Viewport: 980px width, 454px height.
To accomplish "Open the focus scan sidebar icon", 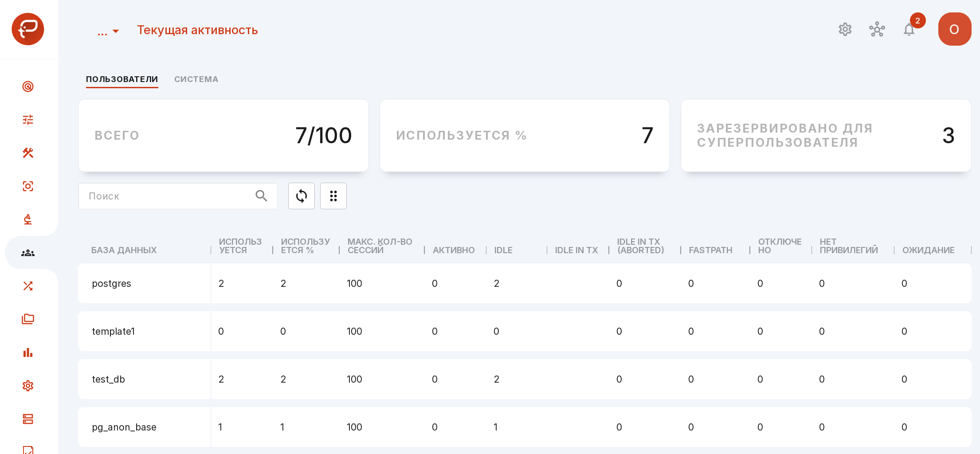I will coord(28,186).
